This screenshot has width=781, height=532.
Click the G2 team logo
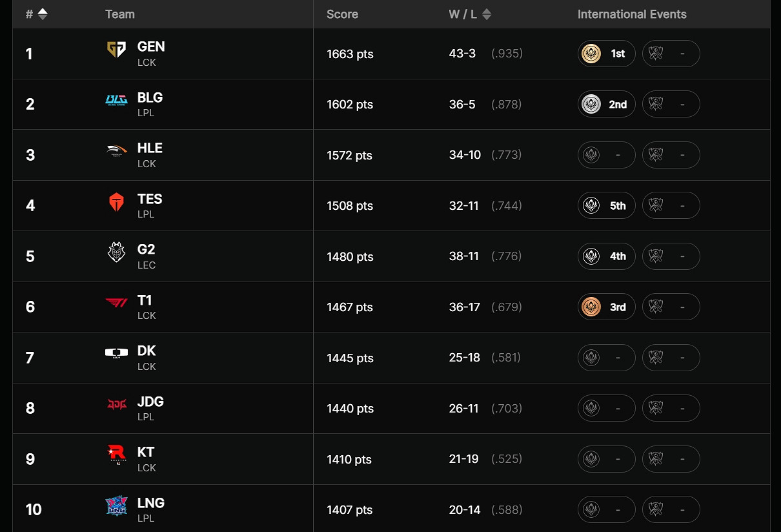click(x=116, y=252)
